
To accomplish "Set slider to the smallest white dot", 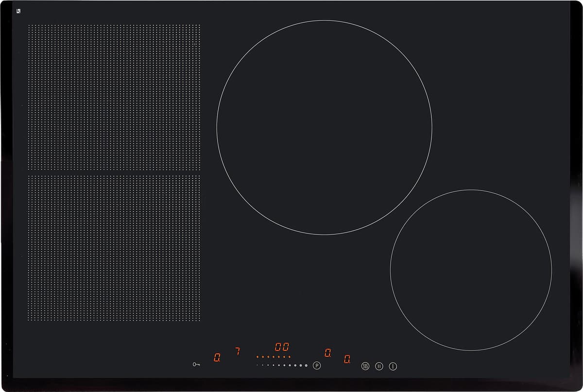I will tap(257, 365).
